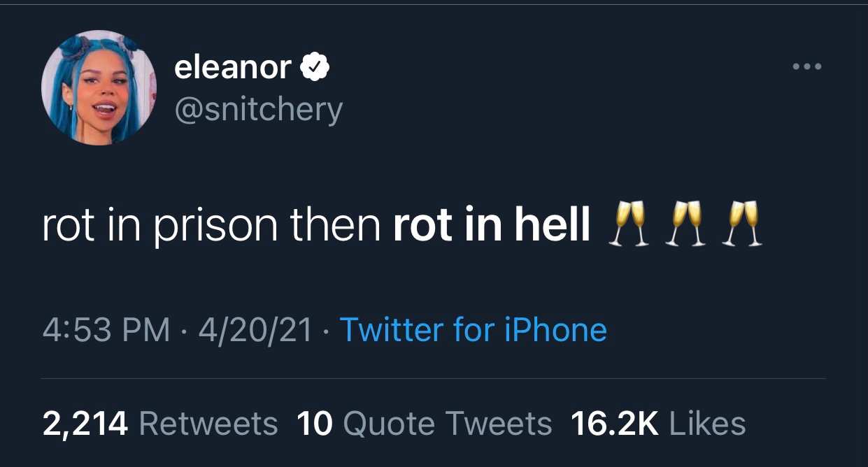
Task: Open eleanor's profile picture
Action: tap(99, 87)
